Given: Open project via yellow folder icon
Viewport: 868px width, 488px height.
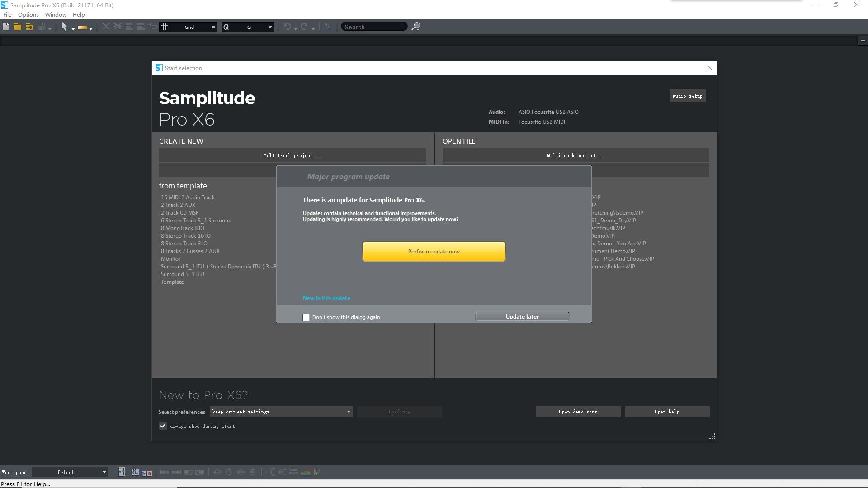Looking at the screenshot, I should pyautogui.click(x=17, y=27).
